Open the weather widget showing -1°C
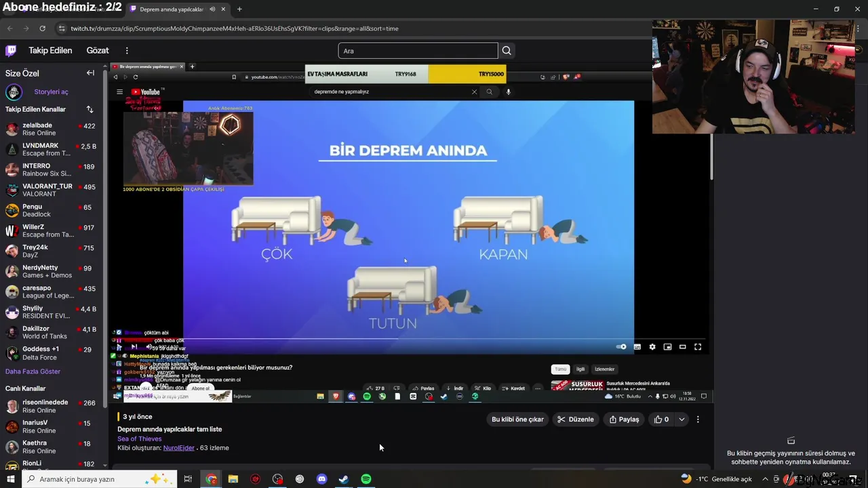 (716, 479)
